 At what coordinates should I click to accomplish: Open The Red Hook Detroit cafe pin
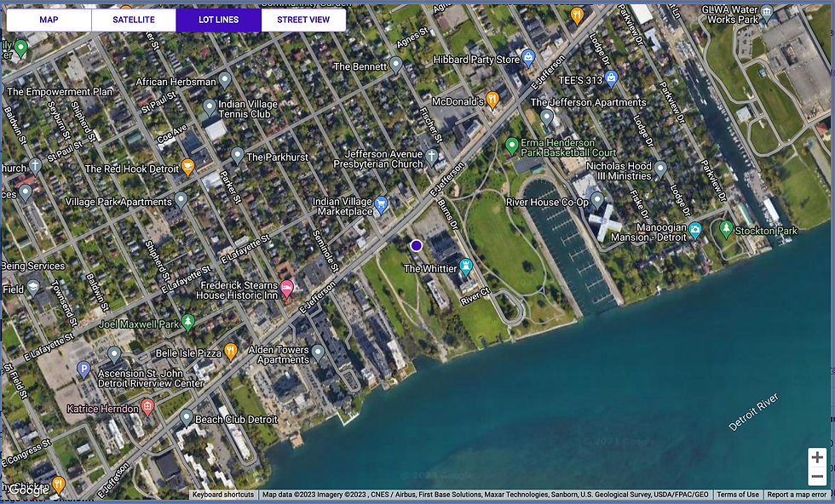tap(187, 167)
